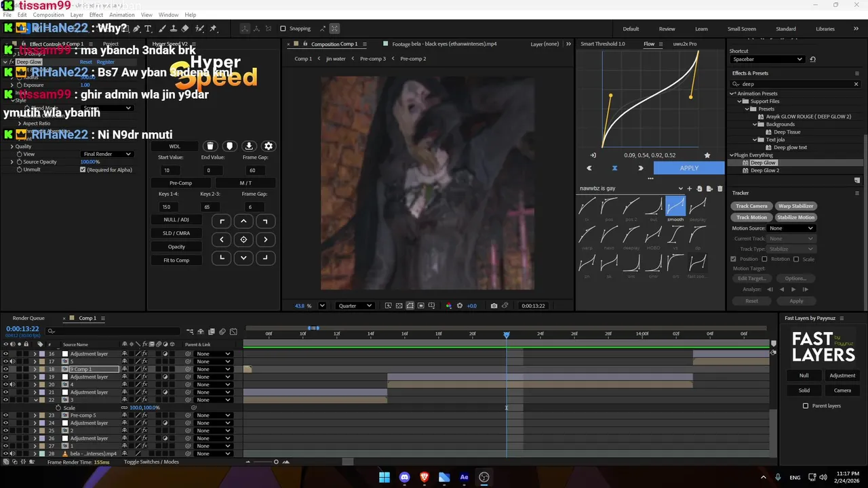This screenshot has height=488, width=868.
Task: Click the show channel color icon in viewer
Action: pyautogui.click(x=448, y=306)
